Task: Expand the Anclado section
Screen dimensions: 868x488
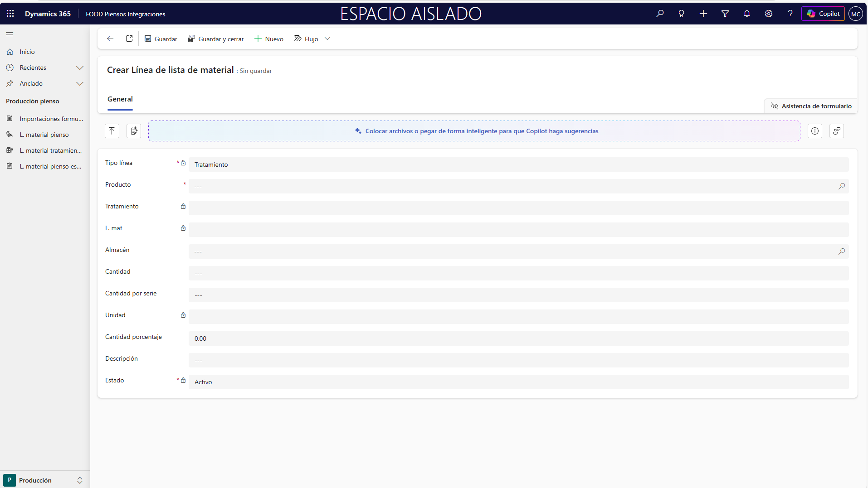Action: tap(80, 84)
